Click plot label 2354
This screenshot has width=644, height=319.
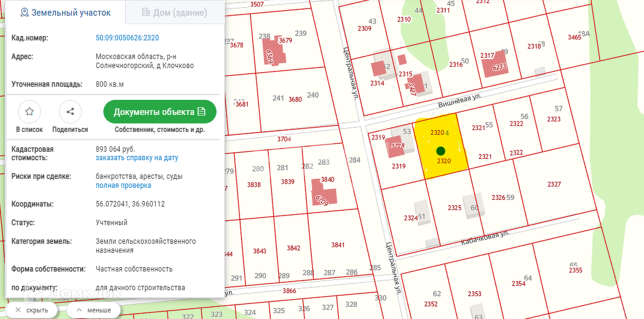[x=518, y=283]
